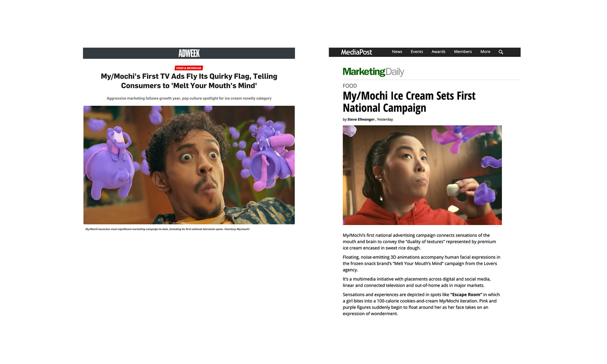This screenshot has height=364, width=607.
Task: Click the Adweek subheading 'Aggressive marketing follows growth year'
Action: coord(189,98)
